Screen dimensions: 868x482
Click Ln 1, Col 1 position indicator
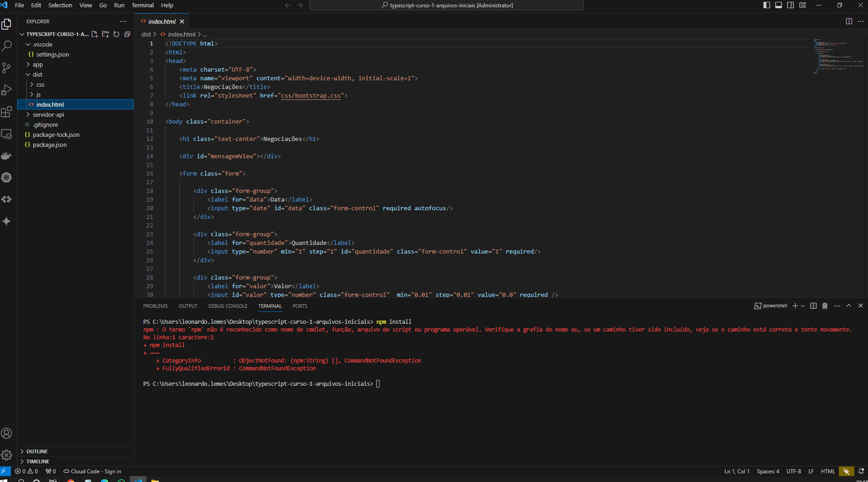(737, 472)
